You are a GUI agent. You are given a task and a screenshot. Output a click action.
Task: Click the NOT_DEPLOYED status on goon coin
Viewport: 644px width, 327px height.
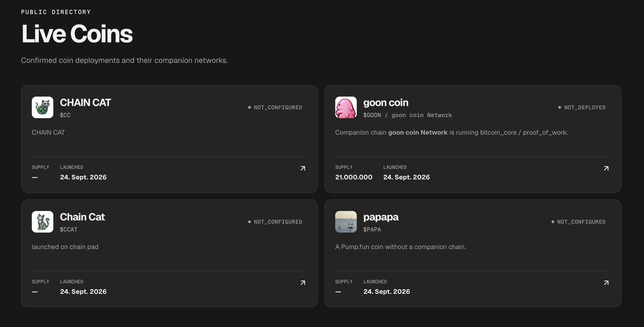[582, 107]
